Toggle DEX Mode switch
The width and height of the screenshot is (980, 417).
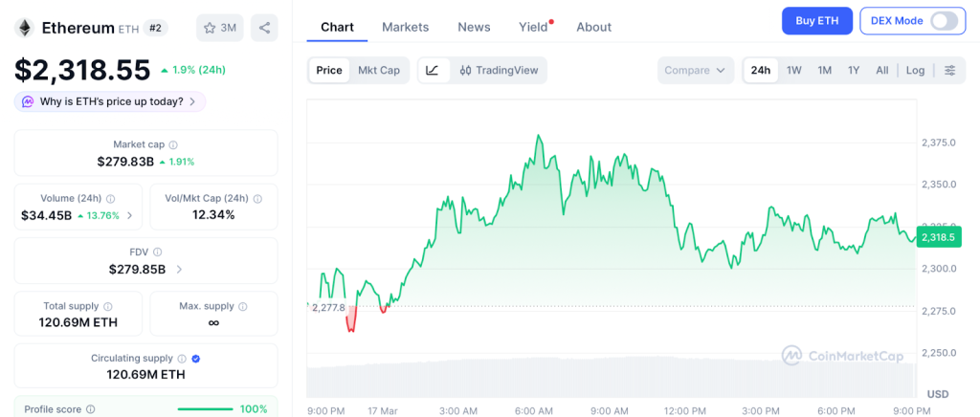(x=943, y=21)
